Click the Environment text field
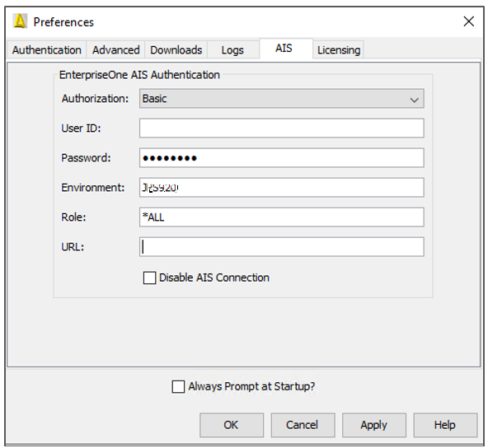488x448 pixels. pyautogui.click(x=282, y=188)
